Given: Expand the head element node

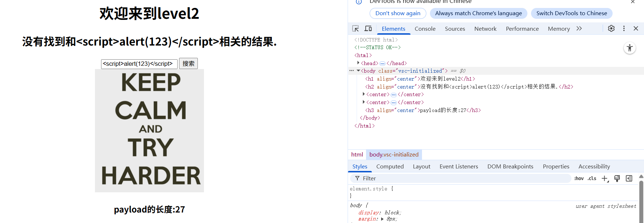Looking at the screenshot, I should tap(358, 63).
